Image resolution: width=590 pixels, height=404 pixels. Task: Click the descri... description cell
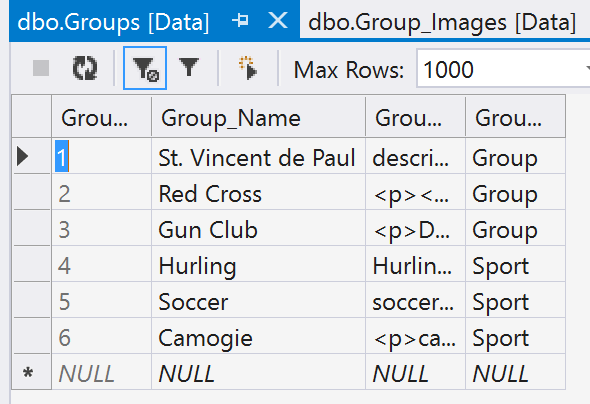click(x=415, y=156)
